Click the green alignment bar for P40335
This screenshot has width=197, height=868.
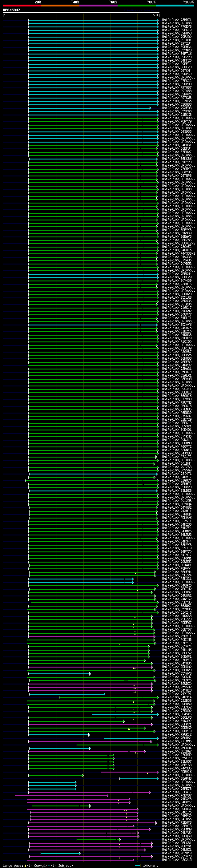coord(71,769)
